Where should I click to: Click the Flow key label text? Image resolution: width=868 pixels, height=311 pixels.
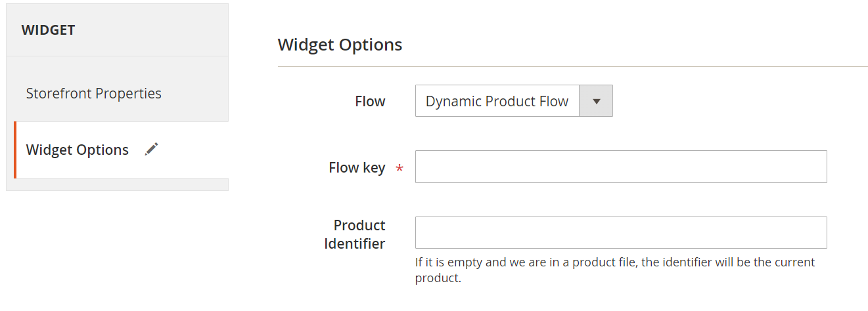click(x=357, y=168)
